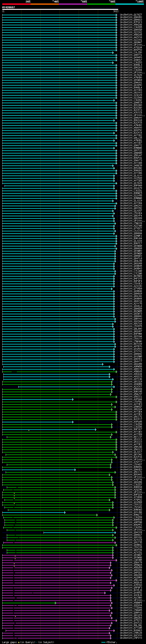Open hit label UniRef100_B7FGC3

point(131,22)
